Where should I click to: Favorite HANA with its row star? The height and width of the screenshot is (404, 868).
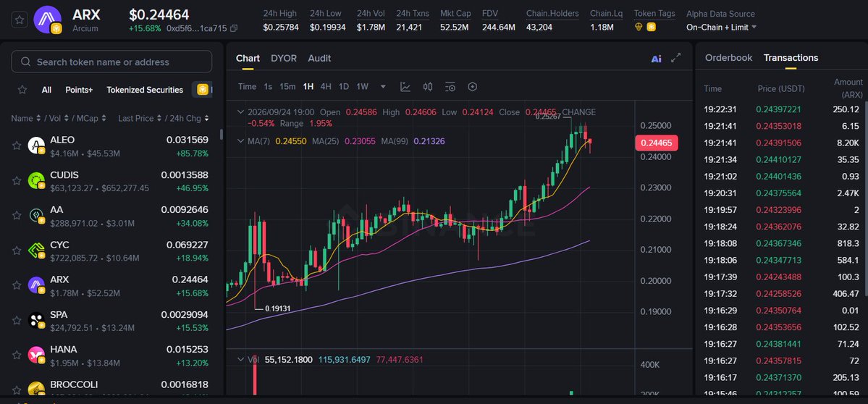[x=17, y=355]
